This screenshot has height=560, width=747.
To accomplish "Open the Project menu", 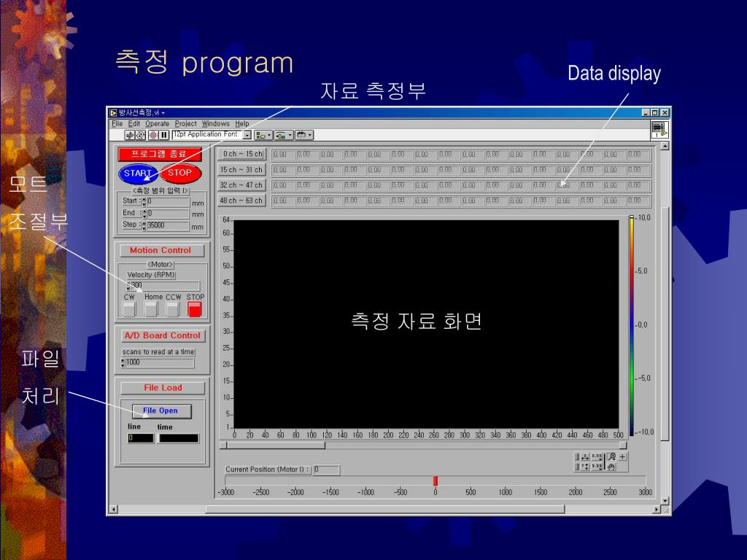I will 185,124.
